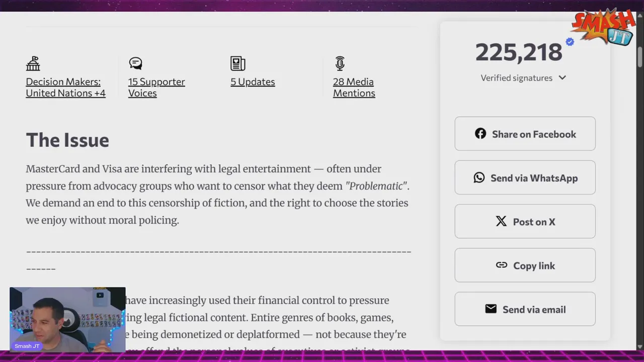Click the chain link copy icon
Image resolution: width=644 pixels, height=362 pixels.
point(502,265)
